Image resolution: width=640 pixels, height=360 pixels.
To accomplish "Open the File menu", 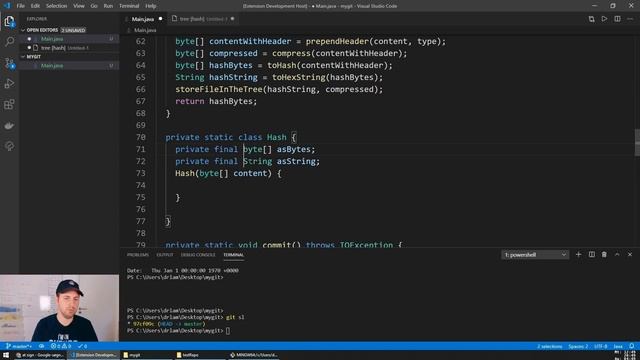I will click(20, 6).
